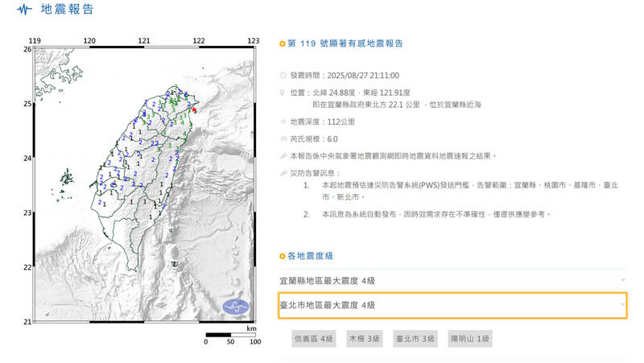Viewport: 644px width, 363px height.
Task: Click the orange bullet before 第 119 號 title
Action: coord(282,43)
